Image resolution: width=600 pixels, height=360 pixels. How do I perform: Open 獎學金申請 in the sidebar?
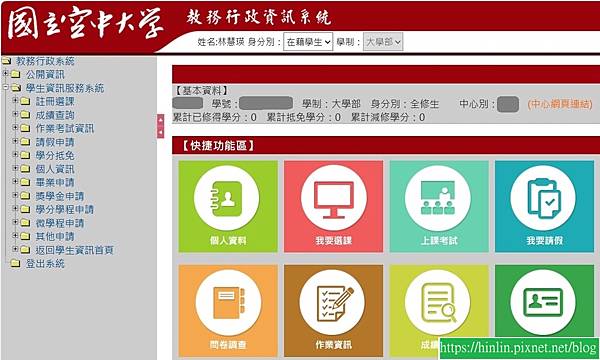click(60, 196)
